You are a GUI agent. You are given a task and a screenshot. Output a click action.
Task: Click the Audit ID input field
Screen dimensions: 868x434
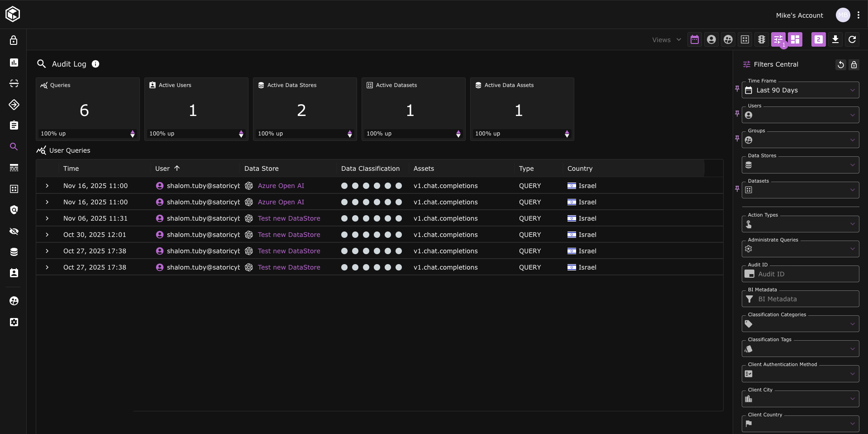pos(806,274)
